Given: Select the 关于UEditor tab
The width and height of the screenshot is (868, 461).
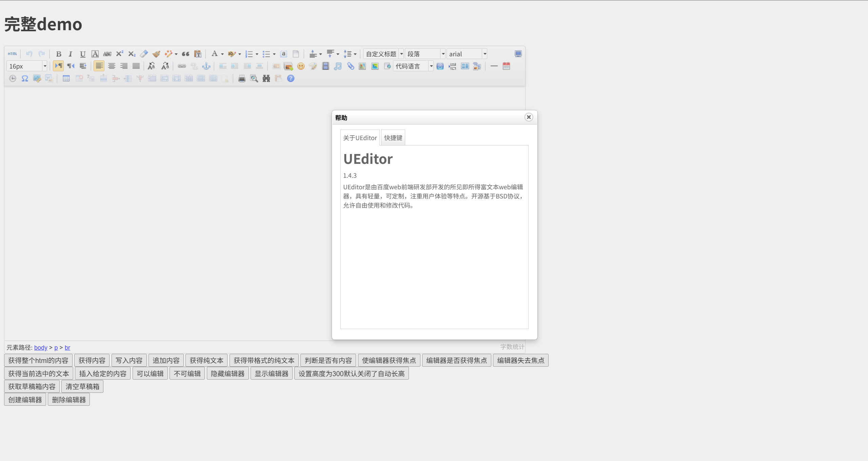Looking at the screenshot, I should click(360, 138).
